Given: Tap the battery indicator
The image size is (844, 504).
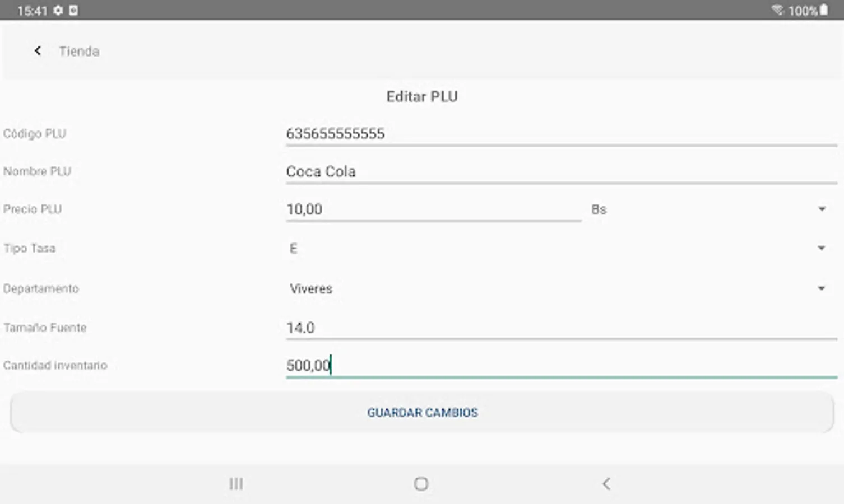Looking at the screenshot, I should 824,10.
